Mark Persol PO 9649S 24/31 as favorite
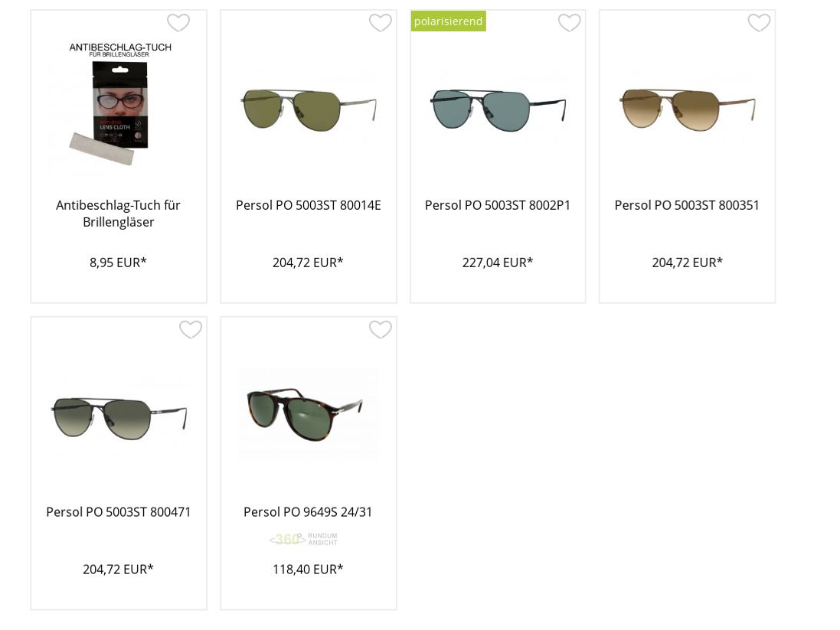 click(381, 330)
